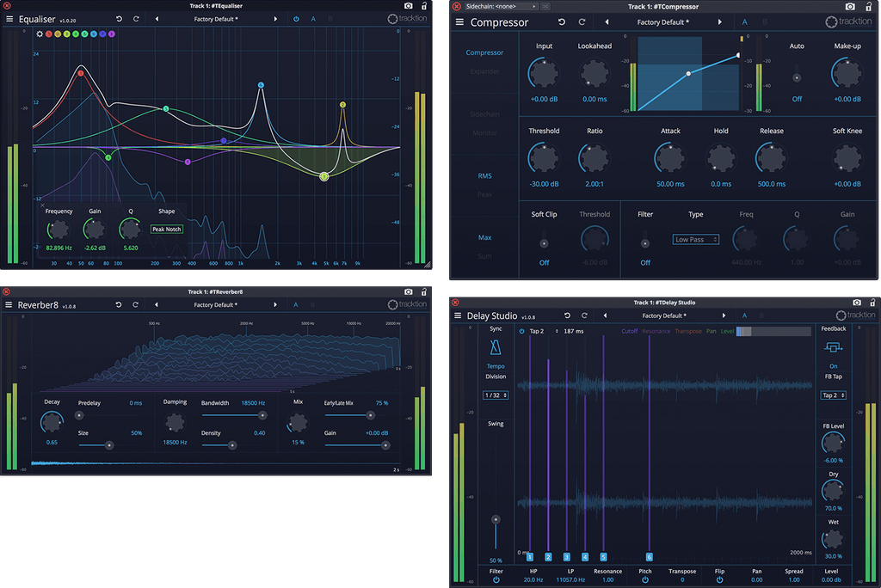The image size is (881, 588).
Task: Choose the Sidechain option in Compressor sidebar
Action: tap(484, 114)
